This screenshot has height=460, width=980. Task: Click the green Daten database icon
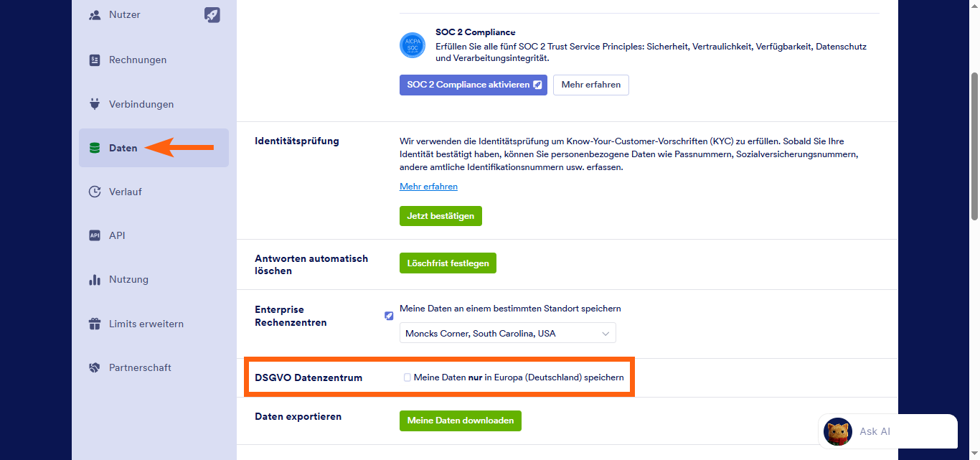pos(95,149)
